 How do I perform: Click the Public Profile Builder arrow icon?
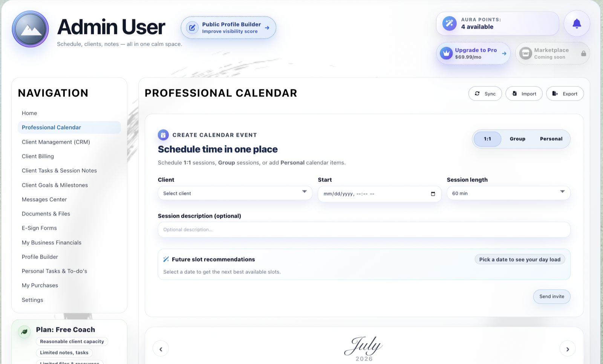click(267, 28)
